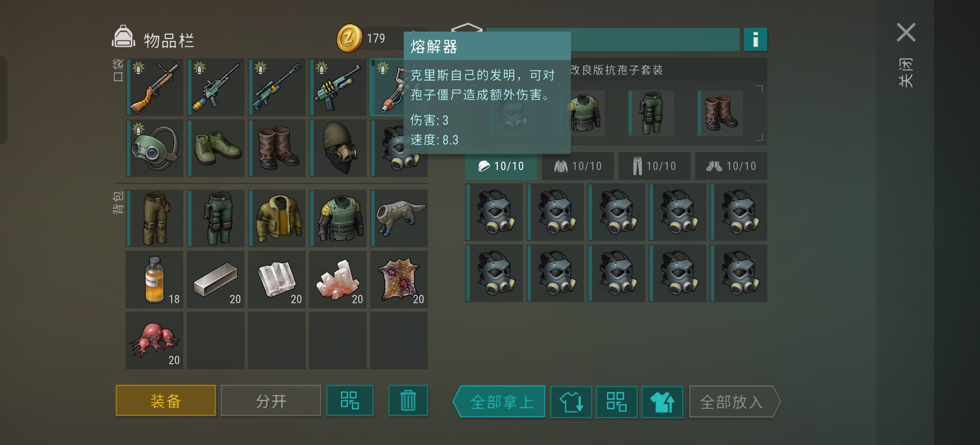Click the swap outfit shirt icon
This screenshot has width=980, height=445.
coord(571,402)
